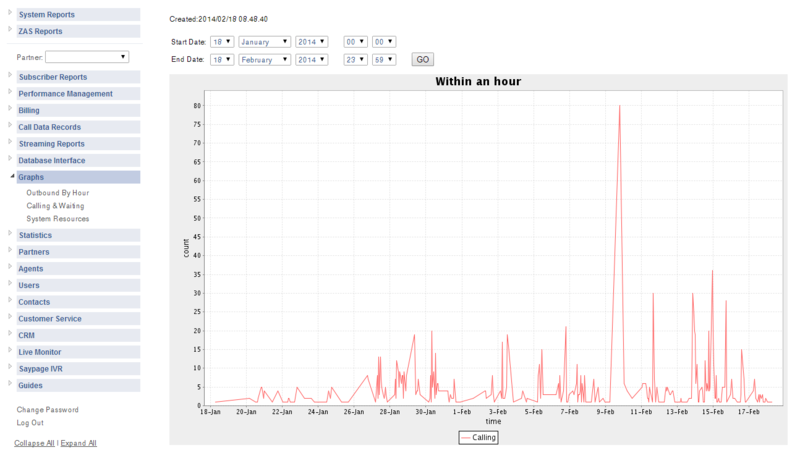
Task: Expand the Billing section arrow
Action: tap(10, 108)
